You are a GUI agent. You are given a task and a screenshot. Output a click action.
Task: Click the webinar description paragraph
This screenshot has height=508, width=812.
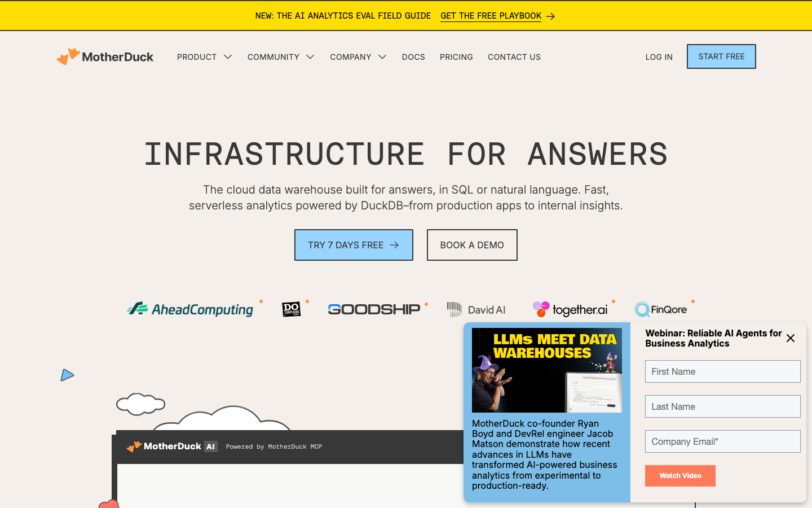coord(545,454)
